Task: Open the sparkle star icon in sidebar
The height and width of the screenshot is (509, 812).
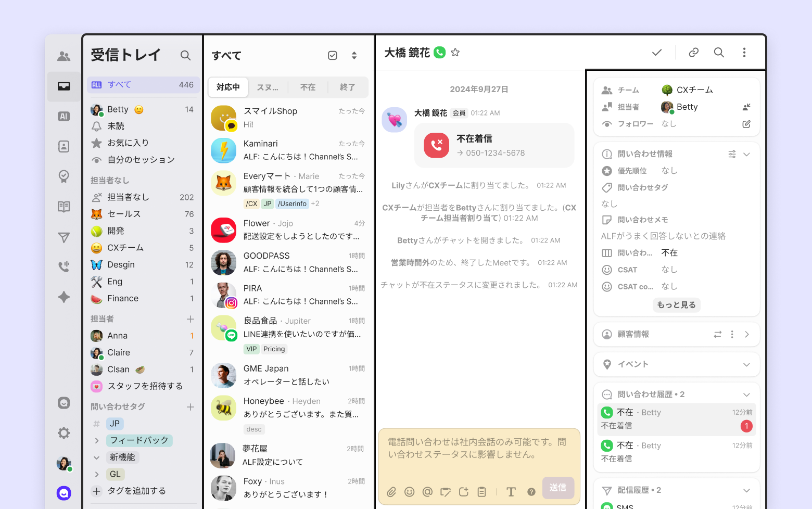Action: click(x=64, y=297)
